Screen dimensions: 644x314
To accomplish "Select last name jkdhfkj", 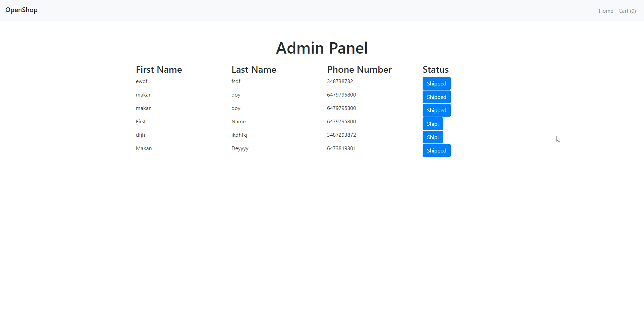I will tap(239, 135).
